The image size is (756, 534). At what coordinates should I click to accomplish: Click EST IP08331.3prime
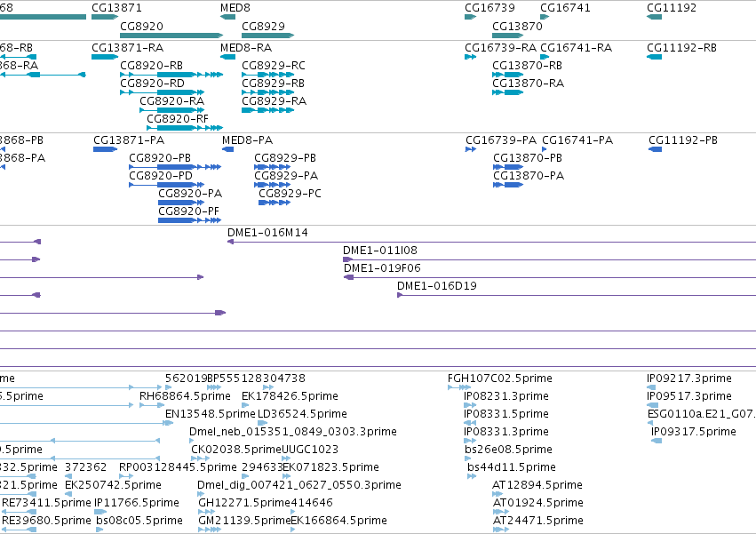[x=506, y=432]
